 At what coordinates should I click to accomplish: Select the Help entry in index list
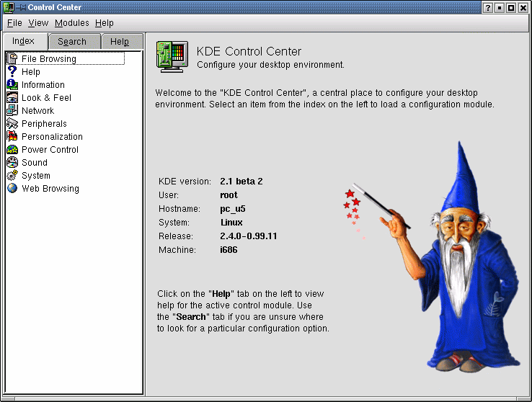tap(31, 72)
